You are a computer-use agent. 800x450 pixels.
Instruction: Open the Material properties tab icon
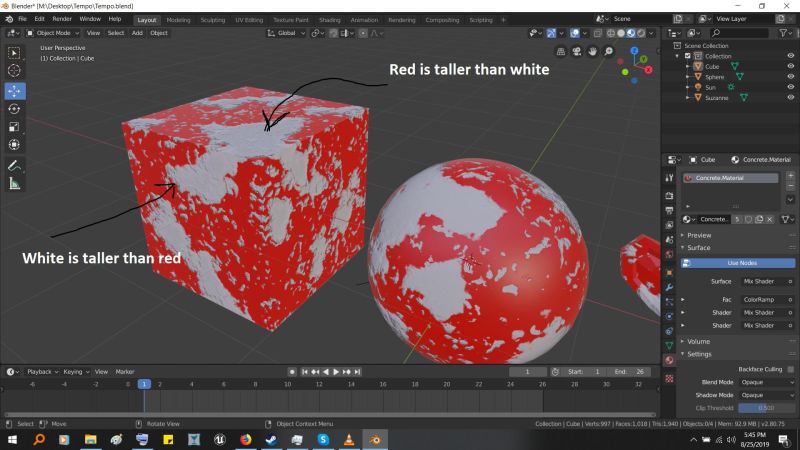point(669,360)
